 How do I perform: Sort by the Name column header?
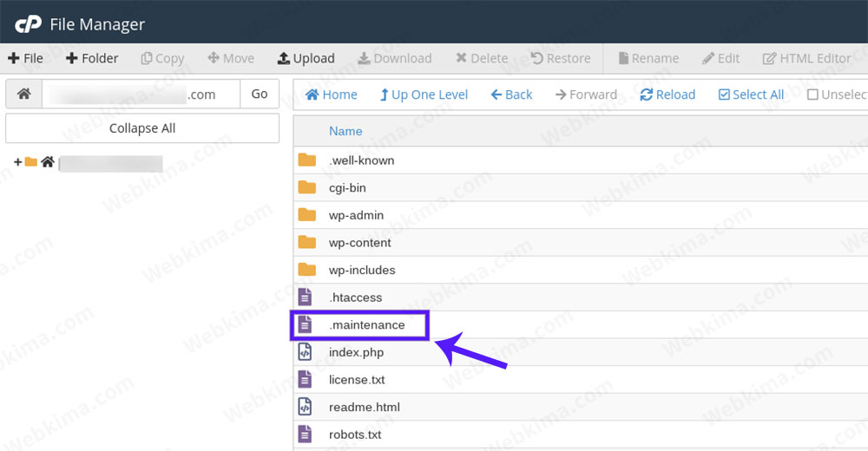pos(345,131)
